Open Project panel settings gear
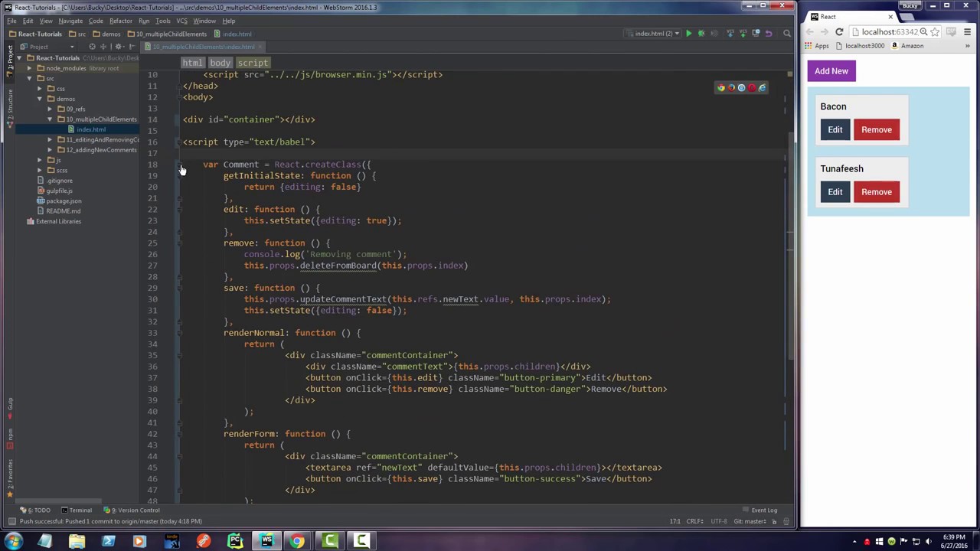The height and width of the screenshot is (551, 980). 119,47
